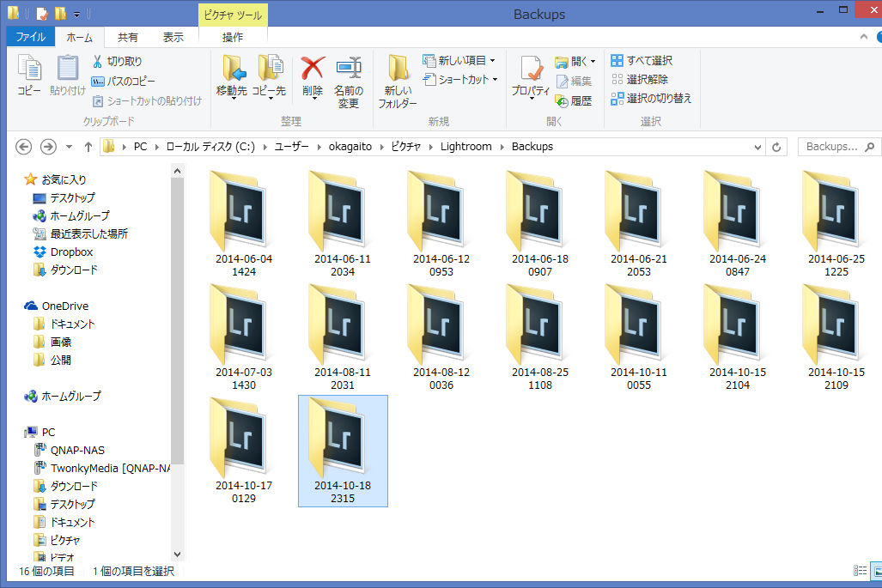
Task: Select folder 2014-10-15 2104
Action: click(738, 337)
